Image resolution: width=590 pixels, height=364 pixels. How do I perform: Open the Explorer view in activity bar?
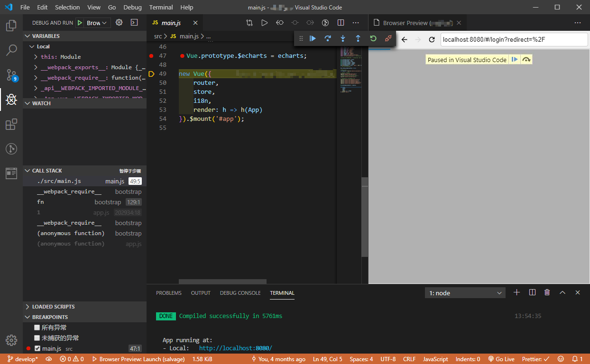pos(11,26)
